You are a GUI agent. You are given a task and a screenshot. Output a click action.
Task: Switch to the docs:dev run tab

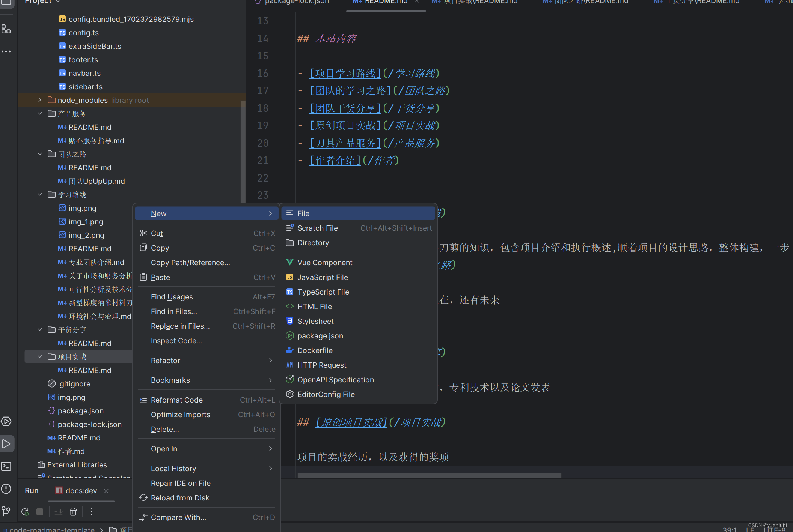(x=81, y=491)
